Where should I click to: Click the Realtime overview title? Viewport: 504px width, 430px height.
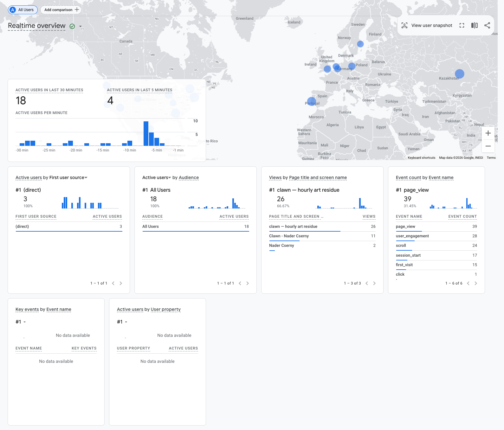37,26
